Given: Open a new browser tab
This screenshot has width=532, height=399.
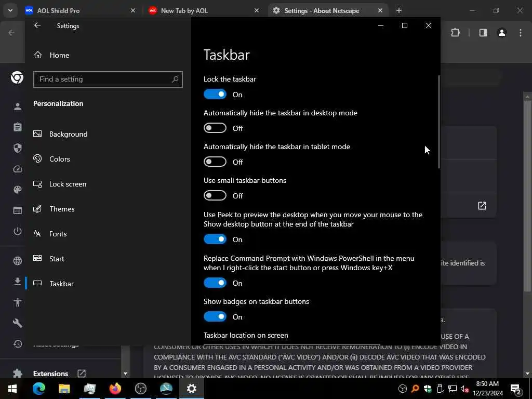Looking at the screenshot, I should 399,10.
